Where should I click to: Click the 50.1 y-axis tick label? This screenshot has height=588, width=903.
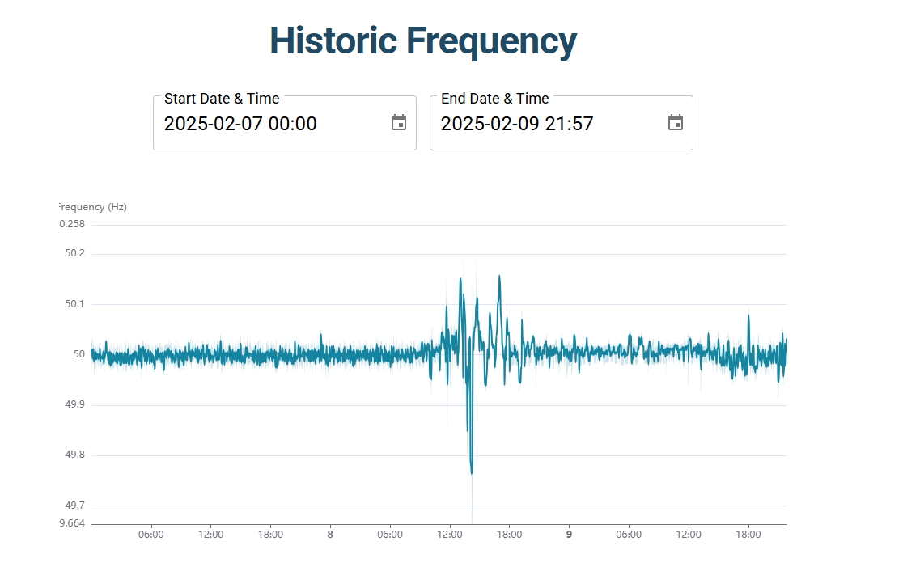[74, 304]
